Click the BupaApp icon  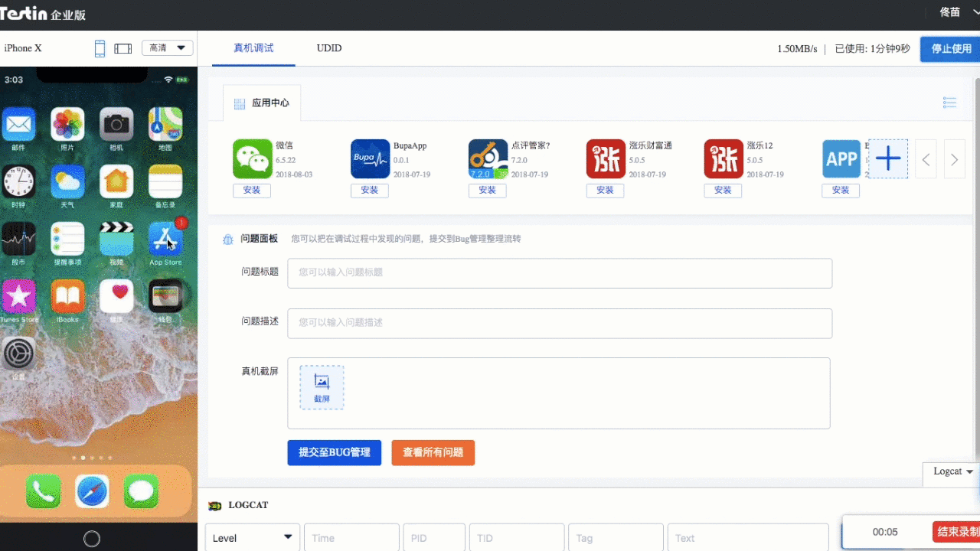(371, 158)
